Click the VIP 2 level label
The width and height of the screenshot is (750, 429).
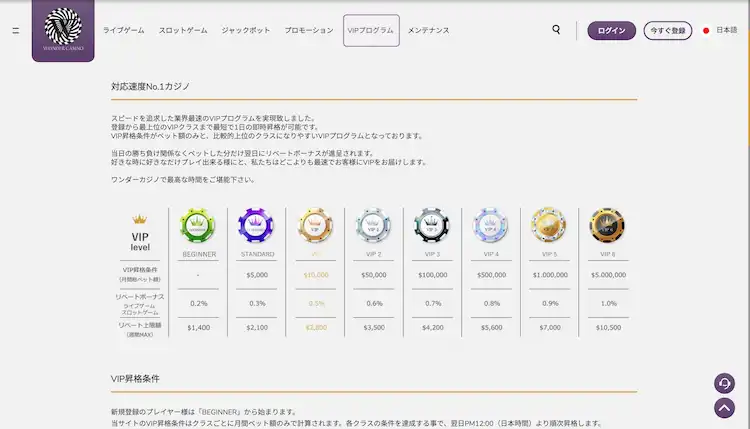374,254
